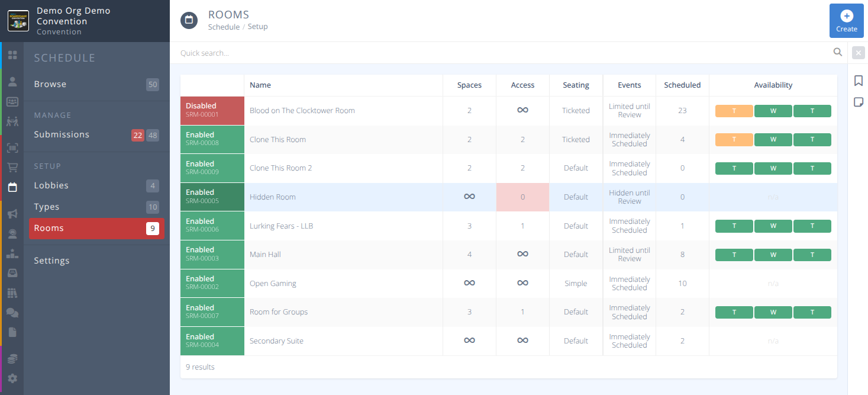Open Submissions in the Manage section
868x395 pixels.
(x=62, y=134)
